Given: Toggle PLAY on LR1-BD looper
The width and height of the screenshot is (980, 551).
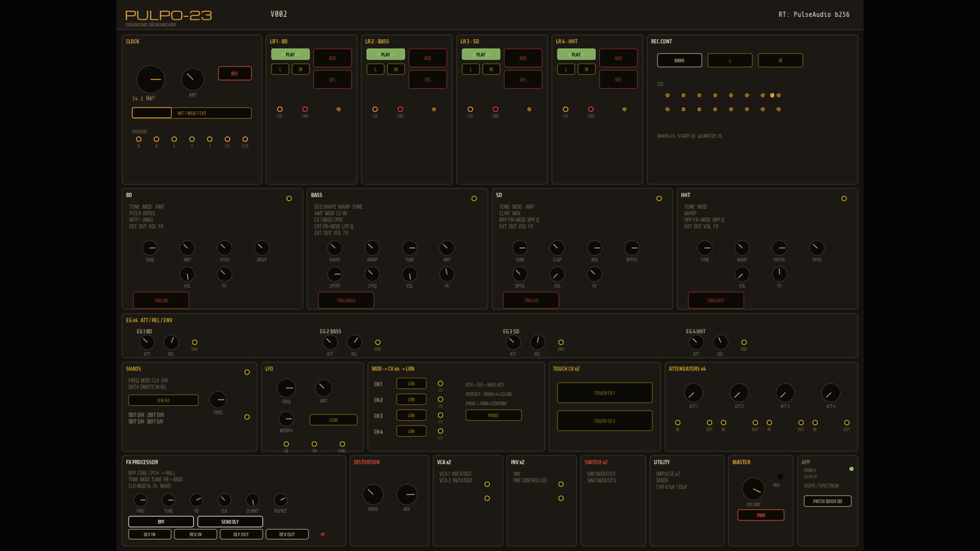Looking at the screenshot, I should coord(290,55).
